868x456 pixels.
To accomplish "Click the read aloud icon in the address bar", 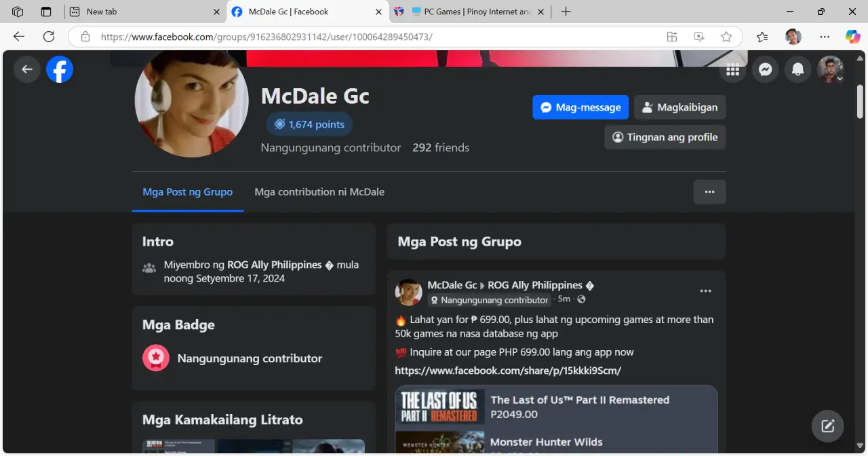I will (x=699, y=37).
